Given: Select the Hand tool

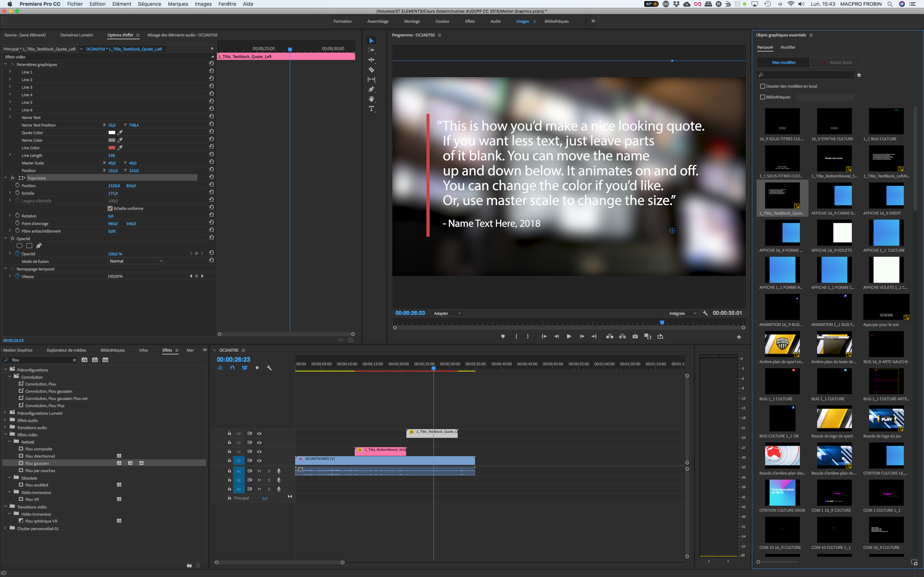Looking at the screenshot, I should pyautogui.click(x=371, y=98).
